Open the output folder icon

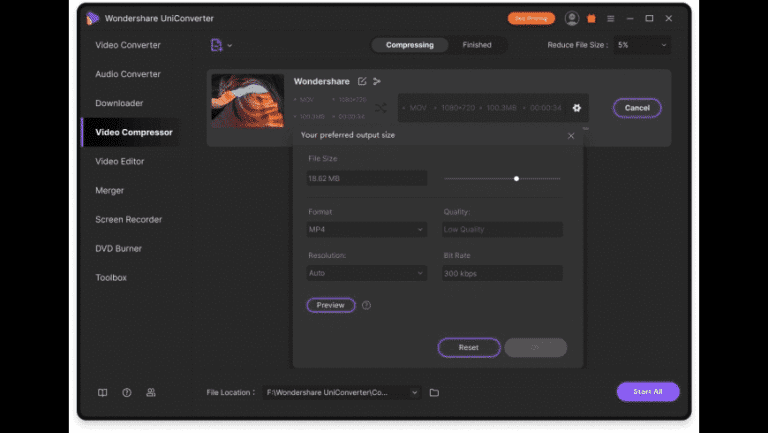point(434,393)
